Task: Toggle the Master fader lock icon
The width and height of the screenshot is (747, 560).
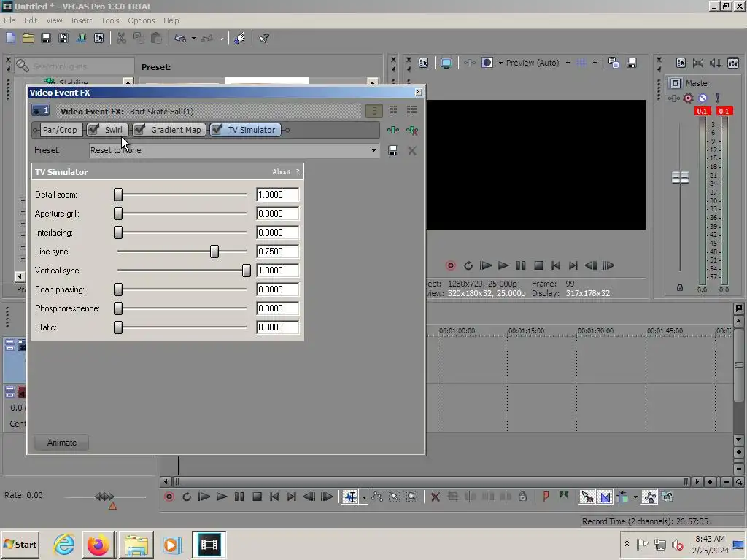Action: tap(680, 287)
